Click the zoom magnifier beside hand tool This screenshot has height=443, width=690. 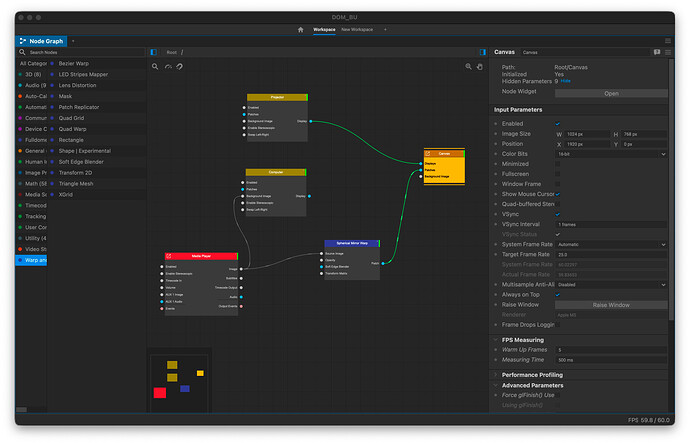(x=468, y=66)
